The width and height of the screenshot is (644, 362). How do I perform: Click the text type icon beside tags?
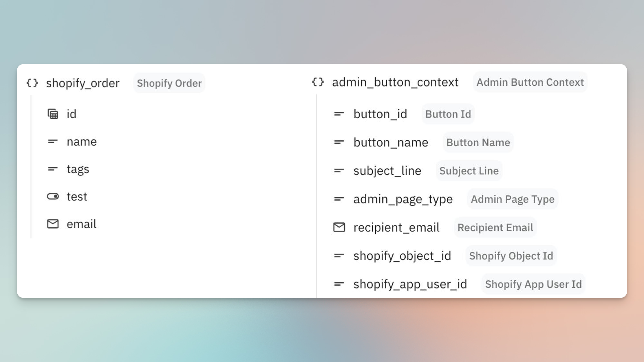point(53,169)
